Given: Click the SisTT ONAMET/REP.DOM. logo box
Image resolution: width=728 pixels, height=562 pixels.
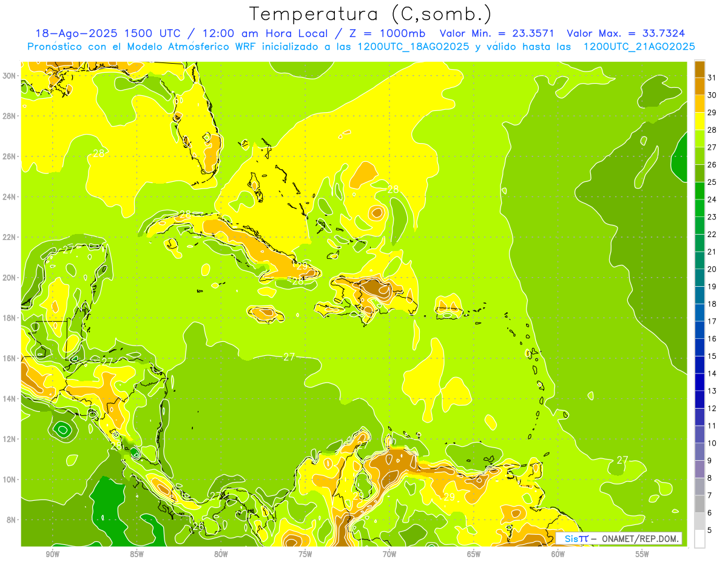Looking at the screenshot, I should pyautogui.click(x=619, y=538).
